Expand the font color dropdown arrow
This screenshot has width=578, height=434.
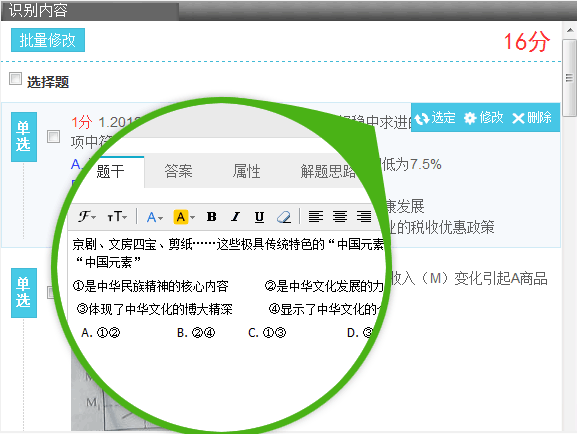click(160, 218)
